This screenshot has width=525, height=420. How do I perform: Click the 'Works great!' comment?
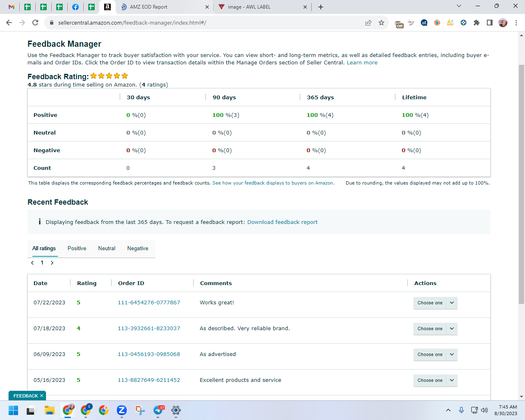tap(217, 303)
